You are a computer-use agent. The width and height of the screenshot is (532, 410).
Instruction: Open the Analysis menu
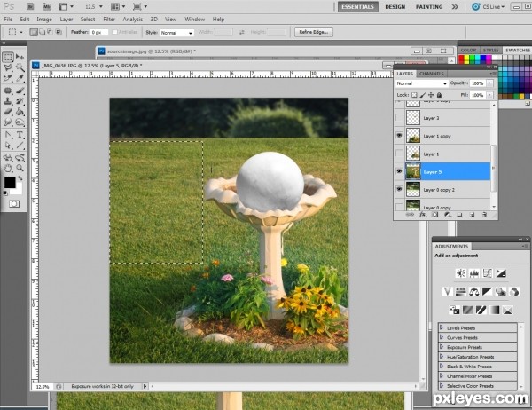pos(133,20)
